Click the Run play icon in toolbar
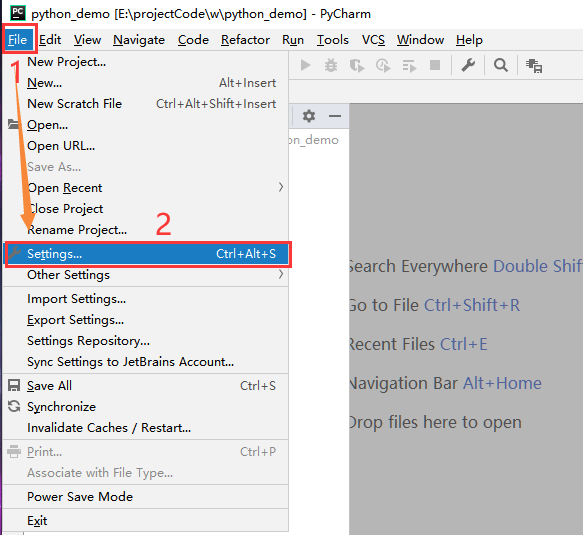 tap(305, 65)
